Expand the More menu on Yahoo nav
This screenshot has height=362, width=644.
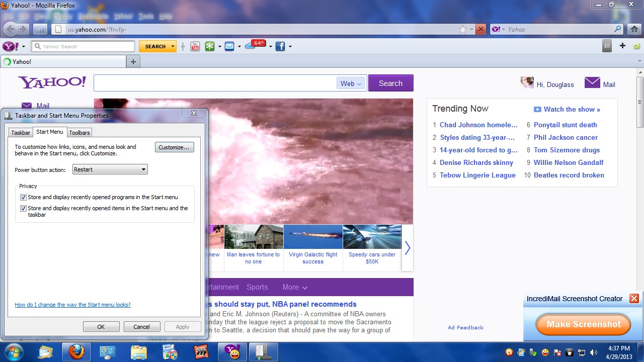295,287
